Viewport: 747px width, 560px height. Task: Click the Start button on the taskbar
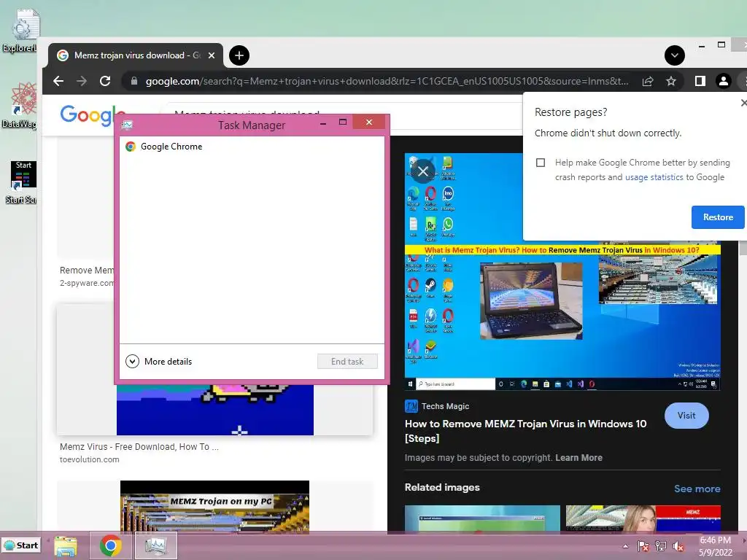[21, 545]
